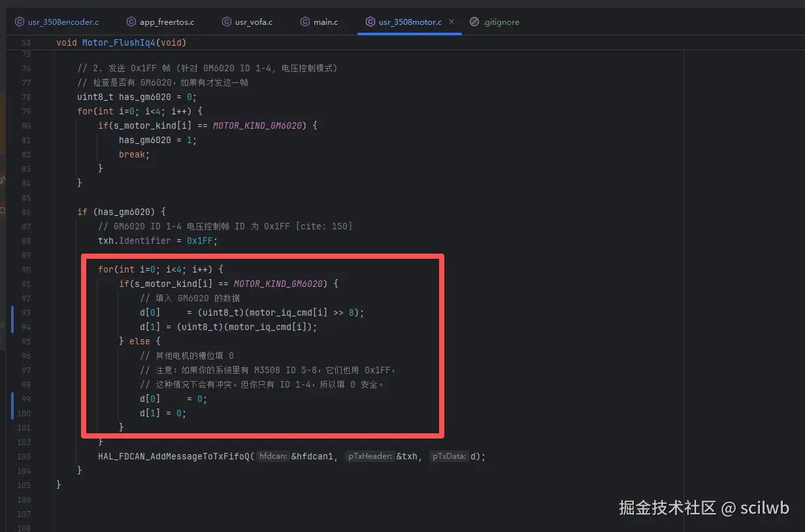
Task: Click the &txh argument on line 103
Action: [x=406, y=456]
